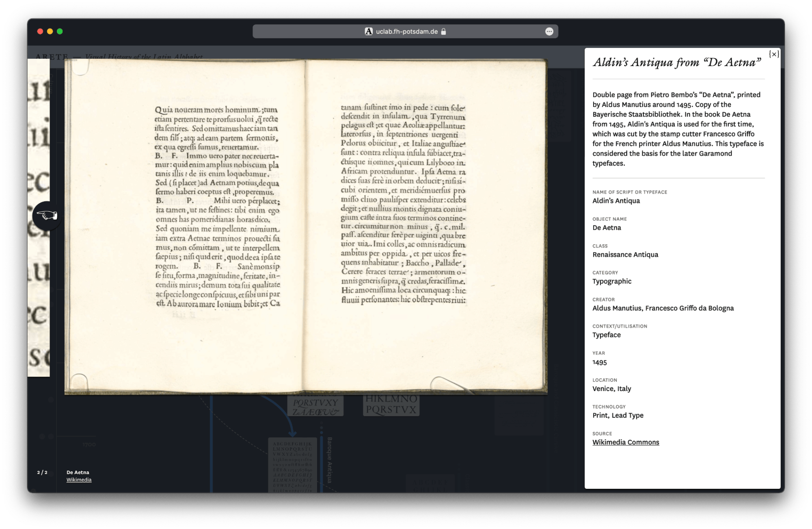Image resolution: width=812 pixels, height=529 pixels.
Task: Click the description paragraph about Pietro Bembo
Action: [678, 129]
